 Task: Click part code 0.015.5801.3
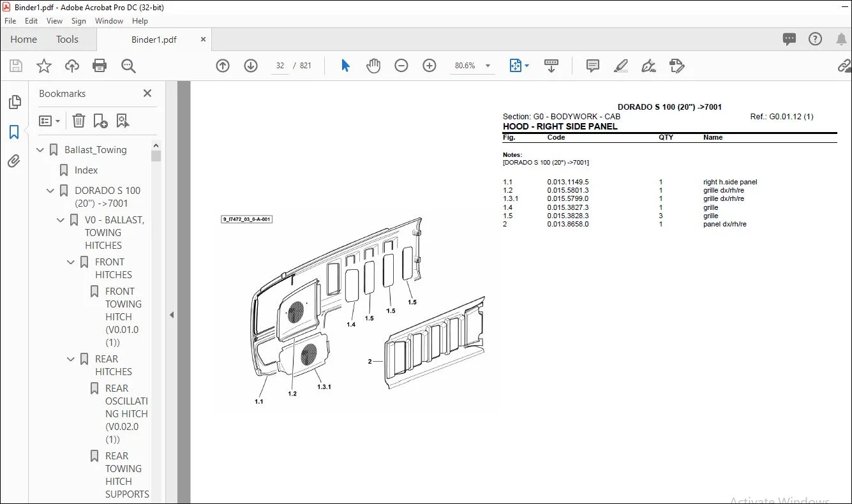point(568,191)
